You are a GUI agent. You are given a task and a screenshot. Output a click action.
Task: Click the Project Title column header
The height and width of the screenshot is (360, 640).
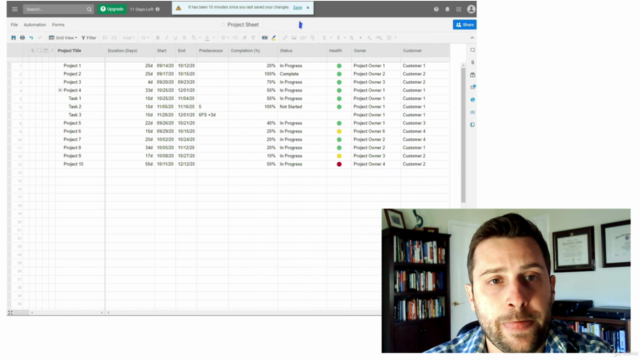(80, 51)
